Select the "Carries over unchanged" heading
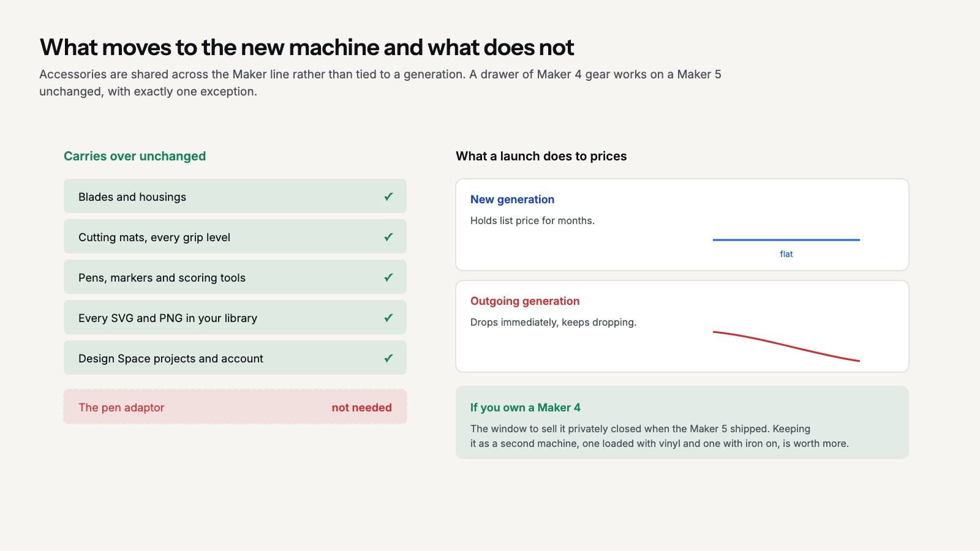The image size is (980, 551). pos(135,156)
